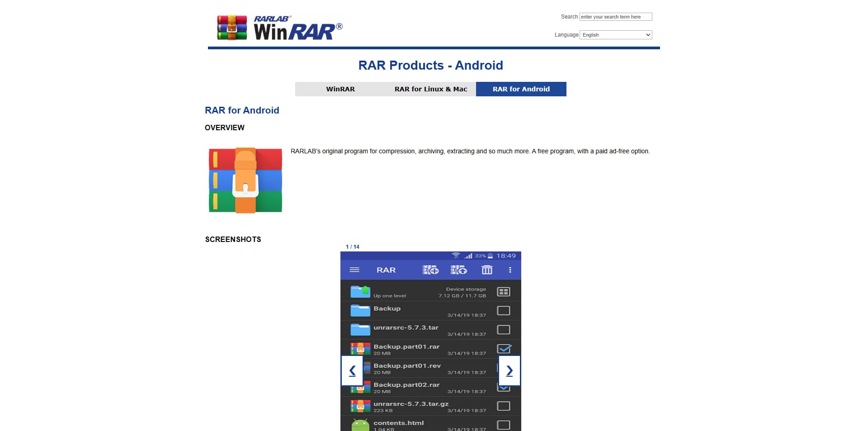
Task: Show the previous screenshot with the left arrow
Action: (352, 371)
